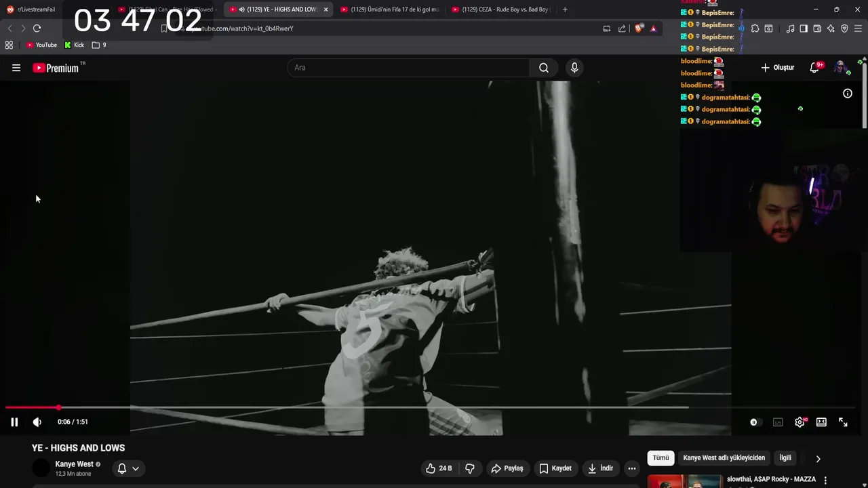This screenshot has width=868, height=488.
Task: Open the YouTube hamburger guide menu
Action: pyautogui.click(x=16, y=68)
